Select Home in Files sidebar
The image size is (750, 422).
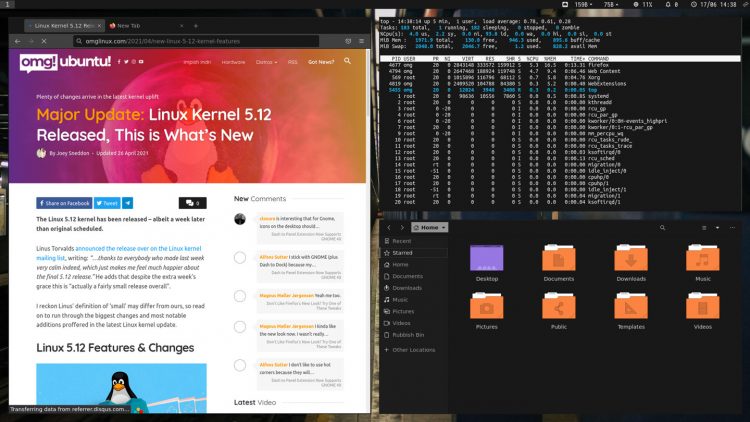click(414, 265)
